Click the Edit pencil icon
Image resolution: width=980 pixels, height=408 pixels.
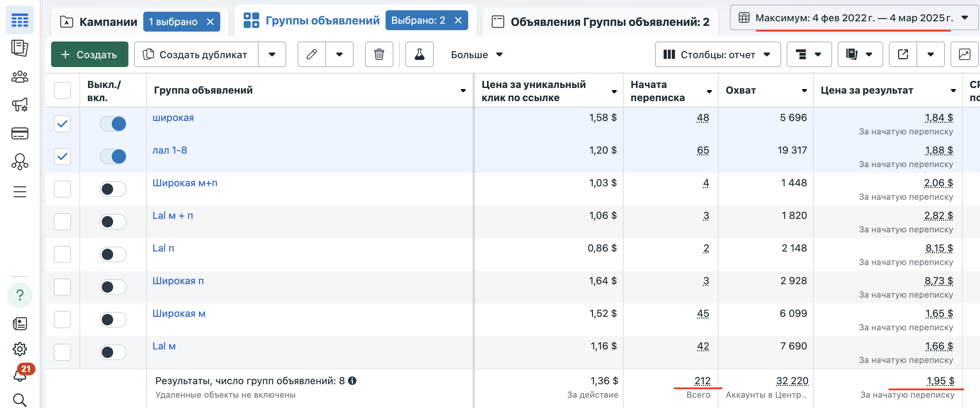tap(311, 54)
